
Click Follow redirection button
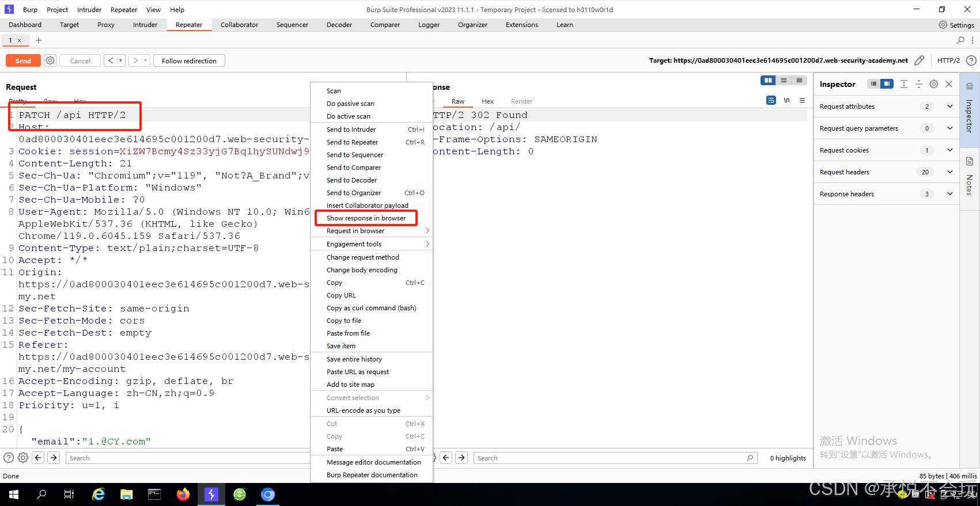(x=189, y=60)
